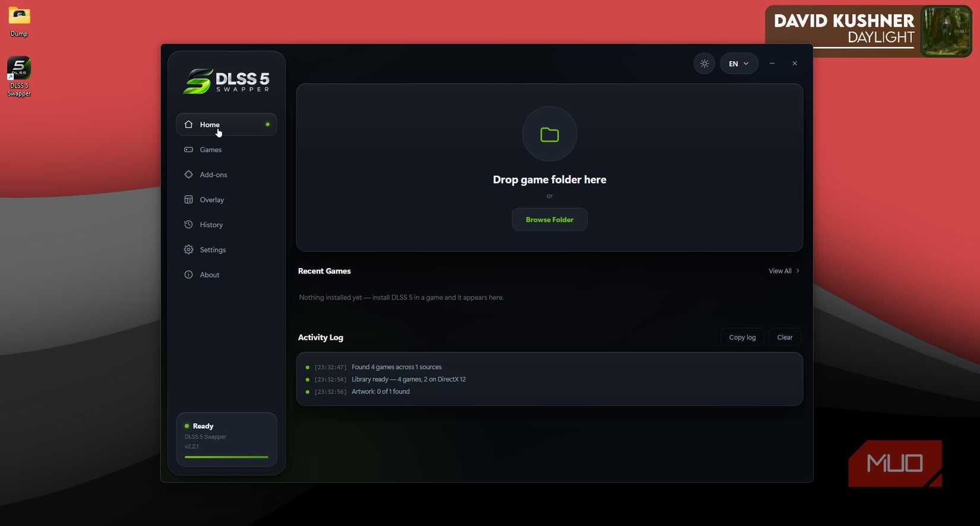
Task: Copy the activity log
Action: click(742, 337)
